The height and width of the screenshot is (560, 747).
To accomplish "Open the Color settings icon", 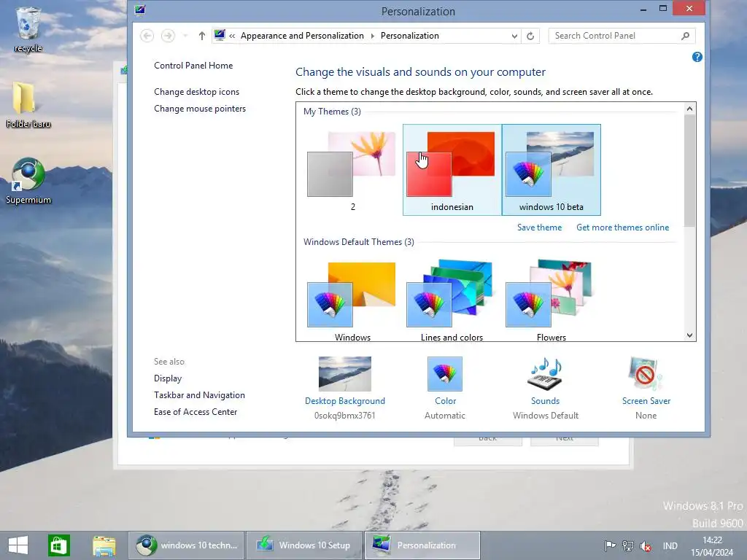I will [x=445, y=374].
